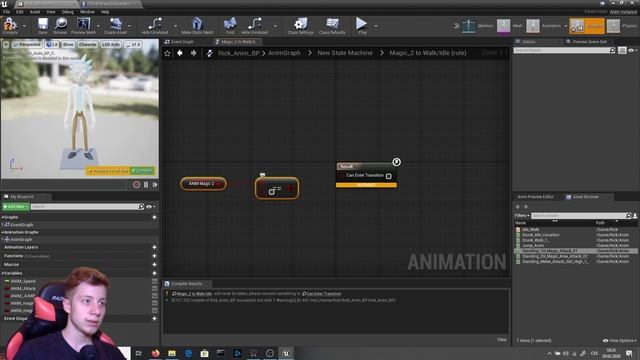This screenshot has height=360, width=640.
Task: Click the first Hide Unrelated icon
Action: (155, 25)
